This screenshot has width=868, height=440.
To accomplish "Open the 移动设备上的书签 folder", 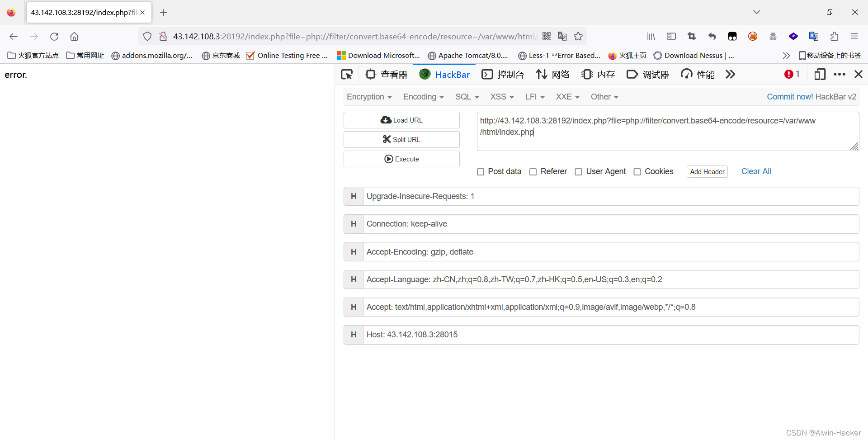I will pyautogui.click(x=830, y=56).
